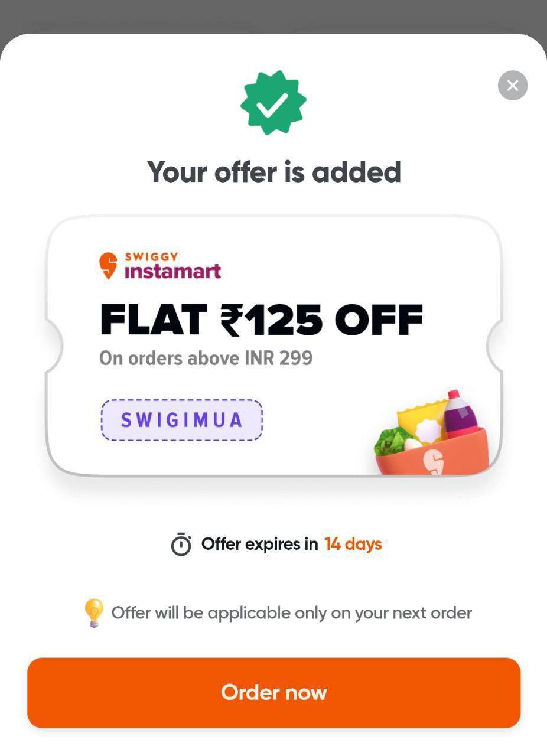This screenshot has height=756, width=547.
Task: Tap the orange Swiggy logo icon
Action: tap(108, 266)
